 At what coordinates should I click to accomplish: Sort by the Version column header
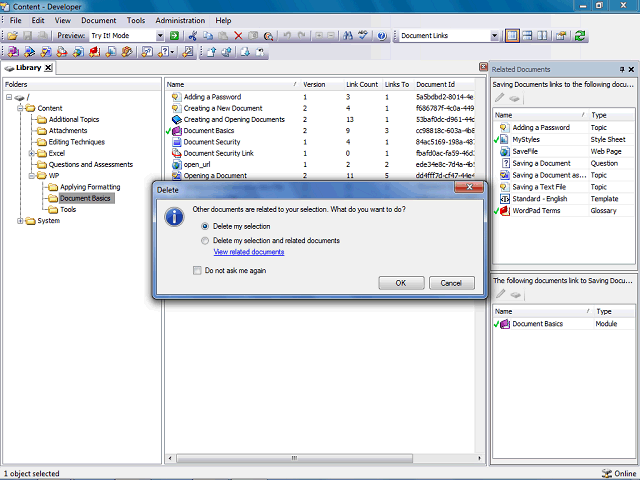(314, 84)
